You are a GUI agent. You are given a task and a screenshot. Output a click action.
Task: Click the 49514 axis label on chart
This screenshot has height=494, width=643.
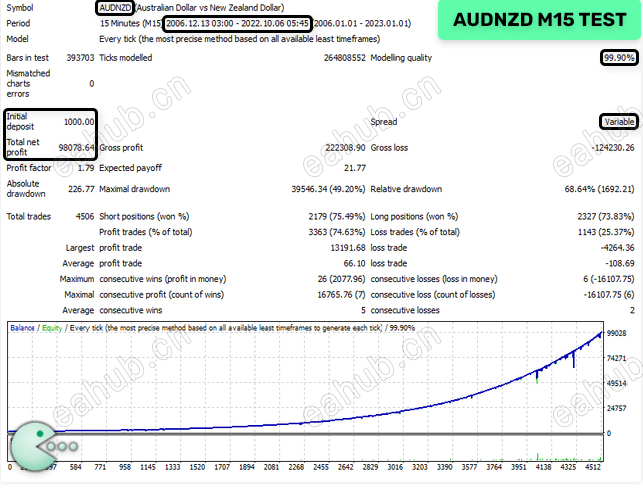point(616,383)
